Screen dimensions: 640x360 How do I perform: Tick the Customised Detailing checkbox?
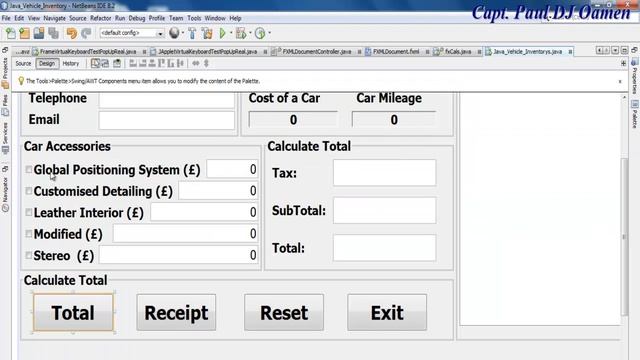29,191
